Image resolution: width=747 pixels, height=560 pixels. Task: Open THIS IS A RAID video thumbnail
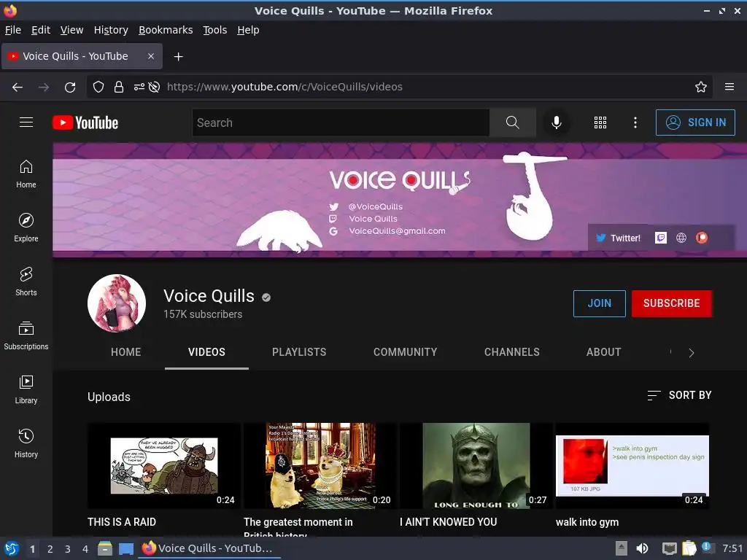tap(164, 466)
